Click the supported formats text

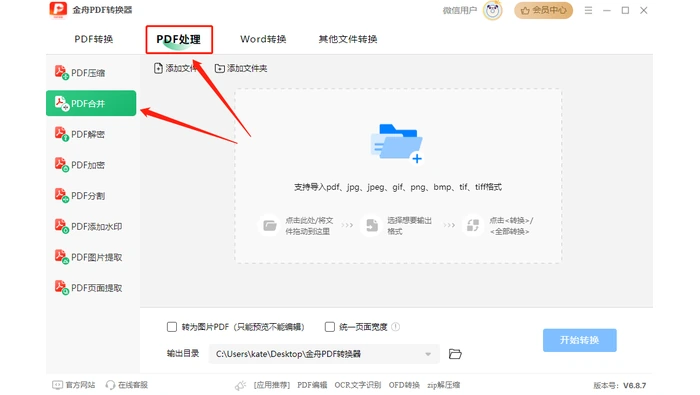click(397, 187)
